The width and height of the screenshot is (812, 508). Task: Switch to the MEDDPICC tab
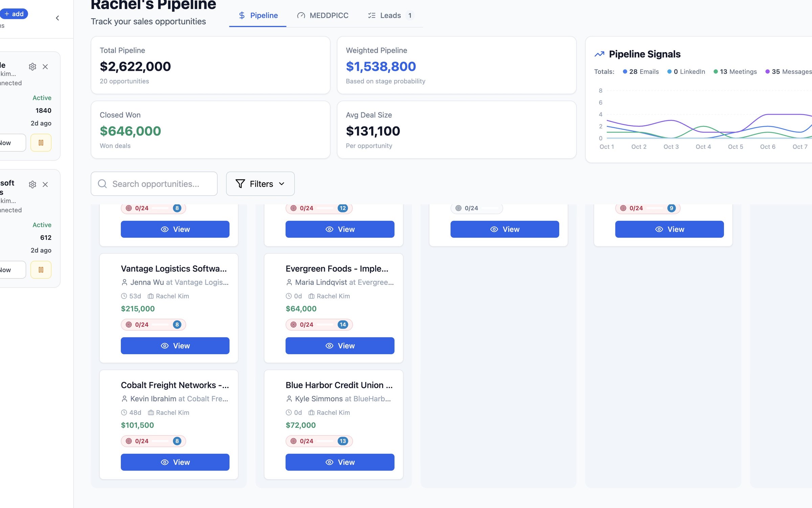[323, 16]
